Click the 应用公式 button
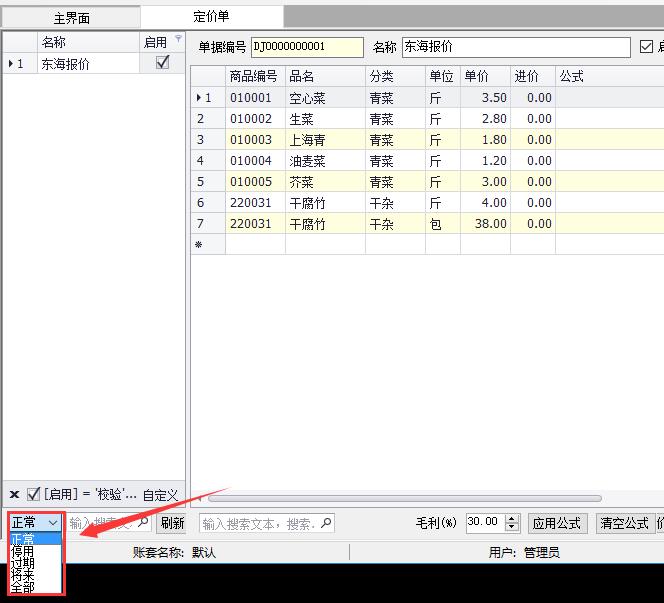664x603 pixels. click(x=557, y=523)
